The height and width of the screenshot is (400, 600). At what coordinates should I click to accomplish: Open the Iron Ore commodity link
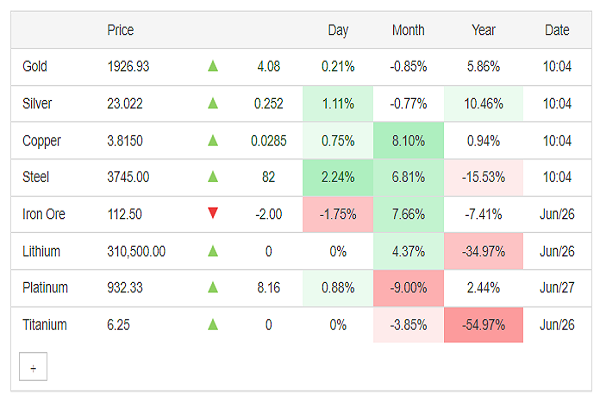(x=42, y=214)
